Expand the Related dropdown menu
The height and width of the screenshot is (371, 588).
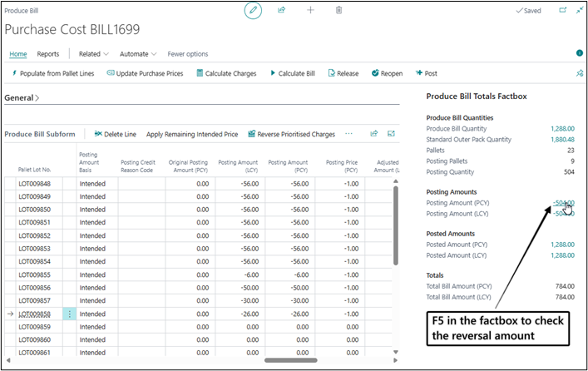coord(94,54)
